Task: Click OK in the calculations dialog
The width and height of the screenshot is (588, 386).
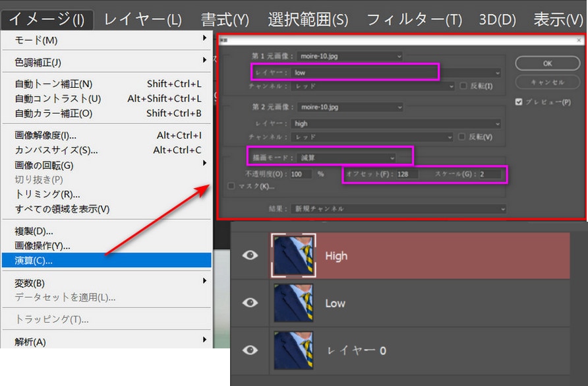Action: [548, 63]
